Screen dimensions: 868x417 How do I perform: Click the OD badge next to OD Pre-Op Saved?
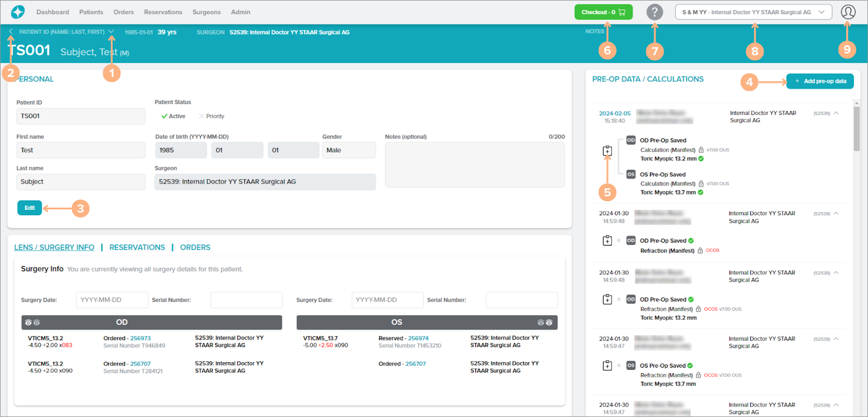(x=631, y=140)
